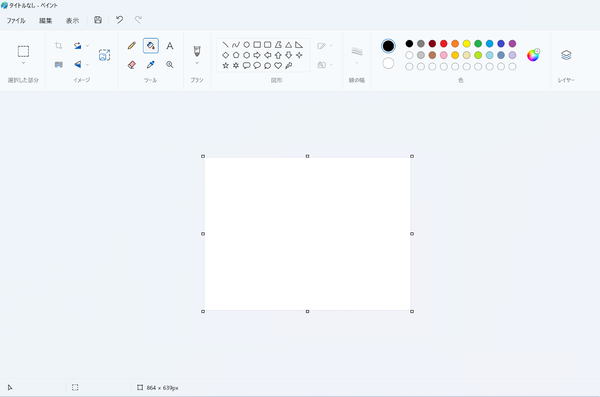This screenshot has height=397, width=600.
Task: Open the ファイル menu
Action: pos(16,21)
